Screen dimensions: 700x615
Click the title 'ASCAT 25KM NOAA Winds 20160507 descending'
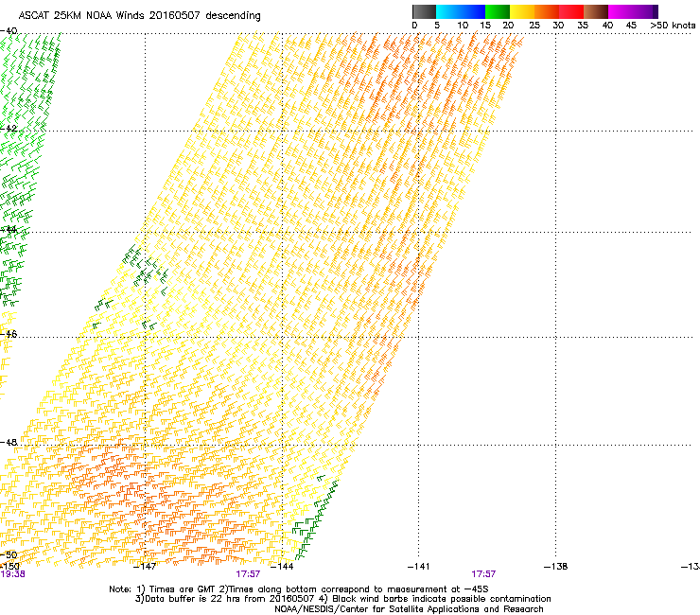(x=139, y=16)
